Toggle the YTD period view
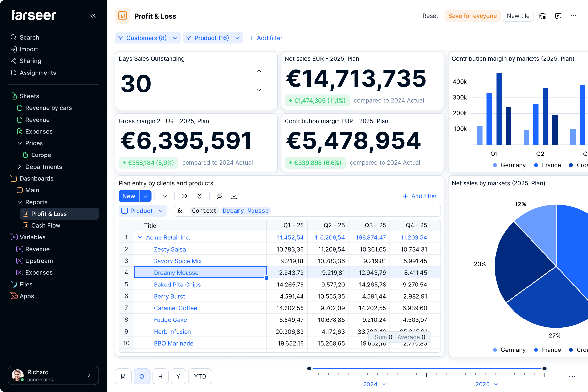Image resolution: width=588 pixels, height=392 pixels. coord(200,376)
